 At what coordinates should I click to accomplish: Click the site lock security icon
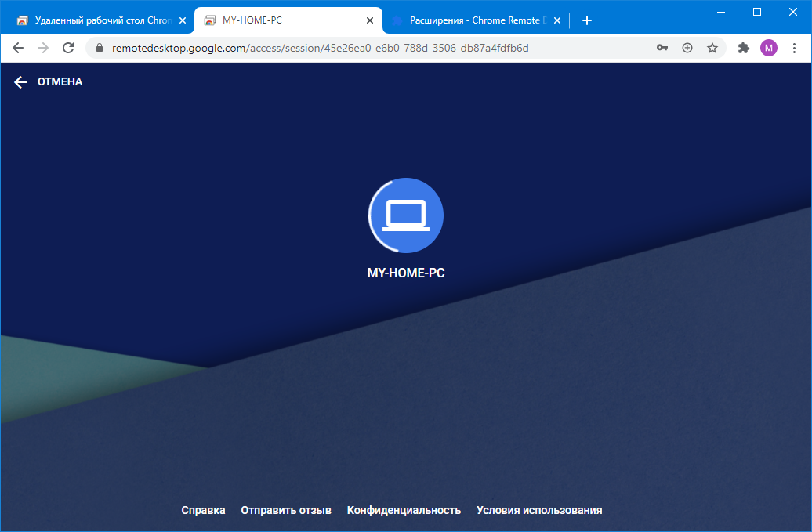(x=99, y=48)
